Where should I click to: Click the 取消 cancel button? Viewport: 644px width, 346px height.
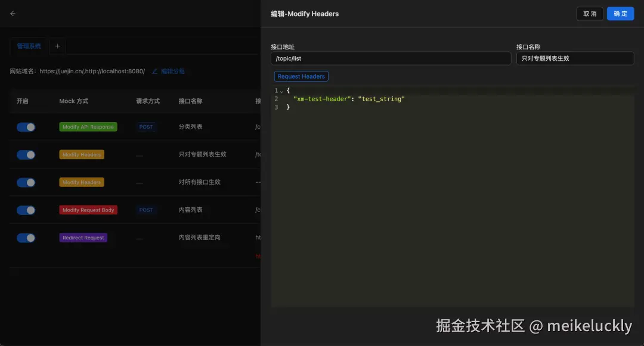590,14
